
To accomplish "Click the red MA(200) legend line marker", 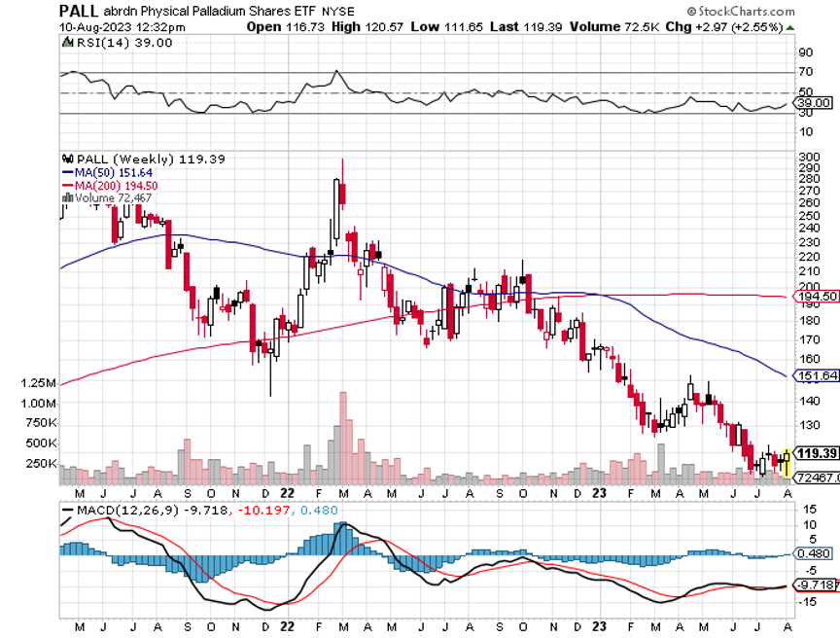I will tap(67, 185).
